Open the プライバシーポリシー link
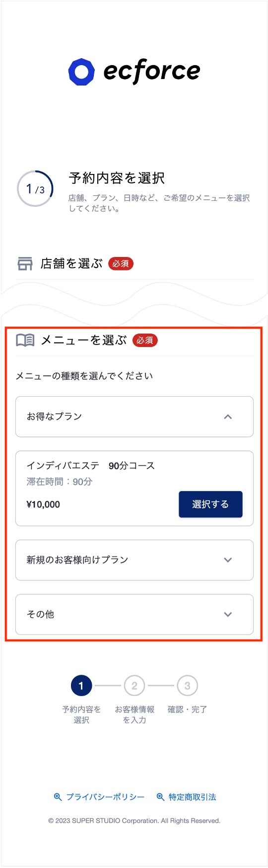This screenshot has height=868, width=268. pos(105,797)
